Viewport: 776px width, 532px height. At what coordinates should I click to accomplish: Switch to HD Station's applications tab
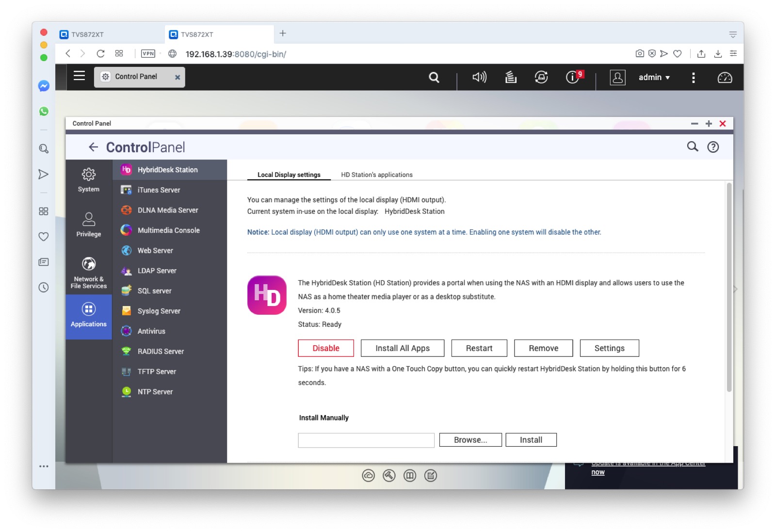click(x=377, y=175)
